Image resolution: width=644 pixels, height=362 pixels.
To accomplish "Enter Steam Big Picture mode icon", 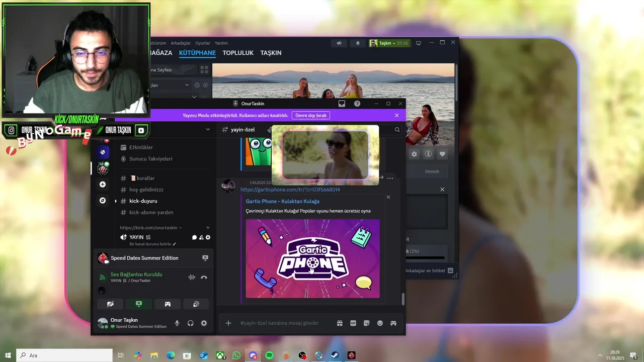I will 418,43.
